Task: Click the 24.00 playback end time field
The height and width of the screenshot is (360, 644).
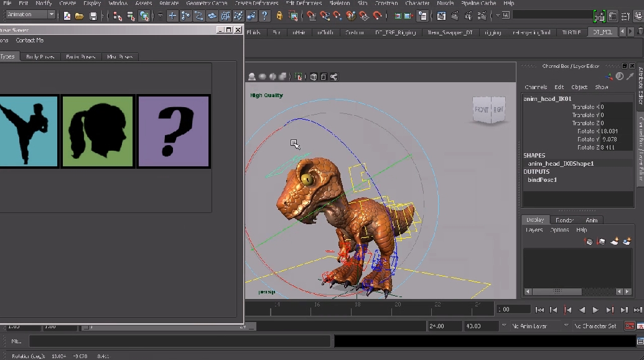Action: [444, 326]
